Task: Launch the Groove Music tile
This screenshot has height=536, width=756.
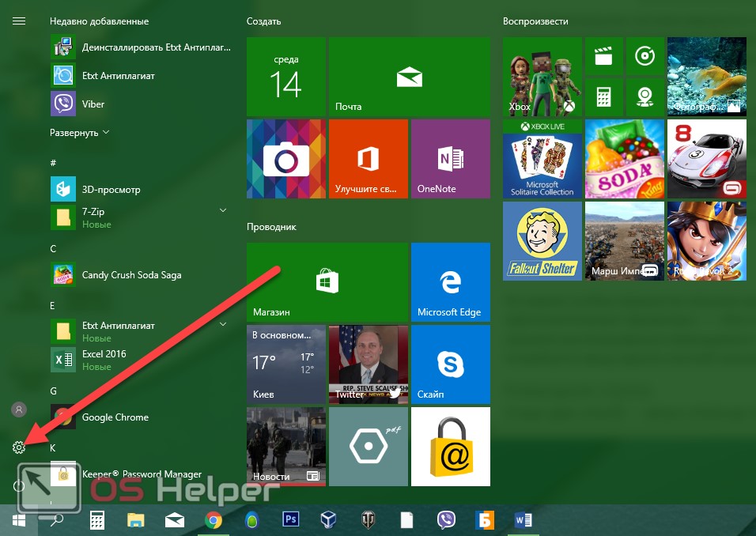Action: point(644,56)
